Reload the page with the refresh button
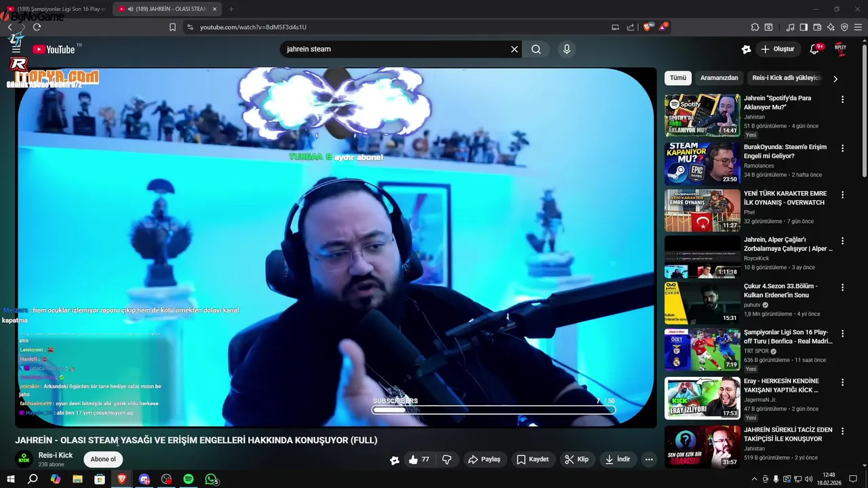868x488 pixels. 37,27
